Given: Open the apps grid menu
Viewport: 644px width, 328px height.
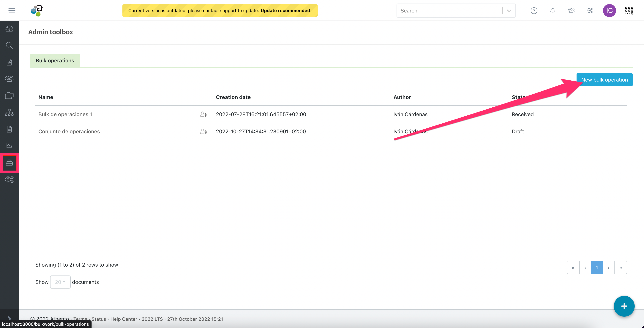Looking at the screenshot, I should click(x=629, y=10).
